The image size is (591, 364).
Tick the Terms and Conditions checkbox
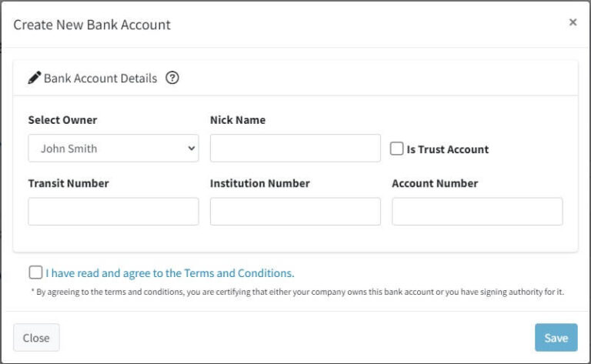click(x=36, y=272)
